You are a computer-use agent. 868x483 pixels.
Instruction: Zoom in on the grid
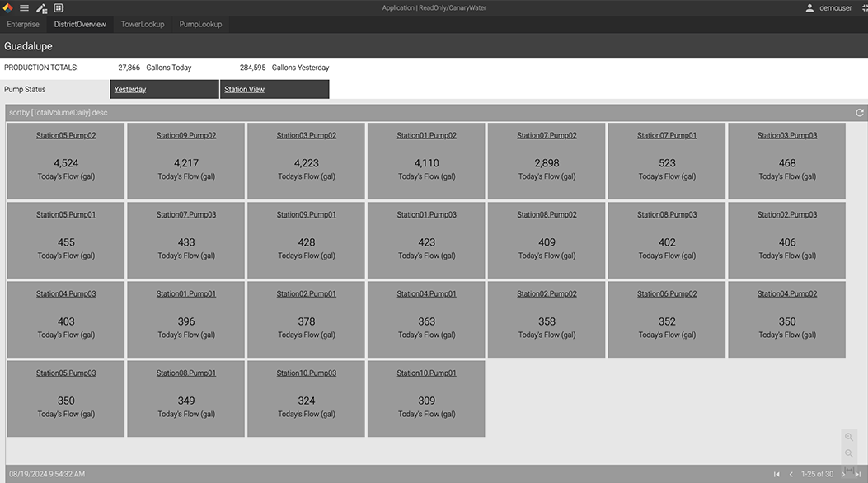pyautogui.click(x=848, y=437)
